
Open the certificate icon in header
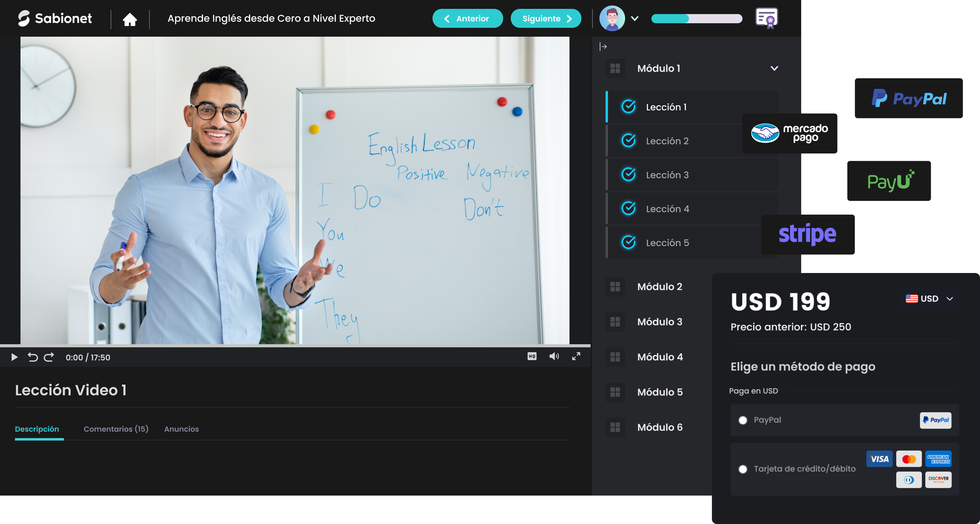tap(767, 18)
